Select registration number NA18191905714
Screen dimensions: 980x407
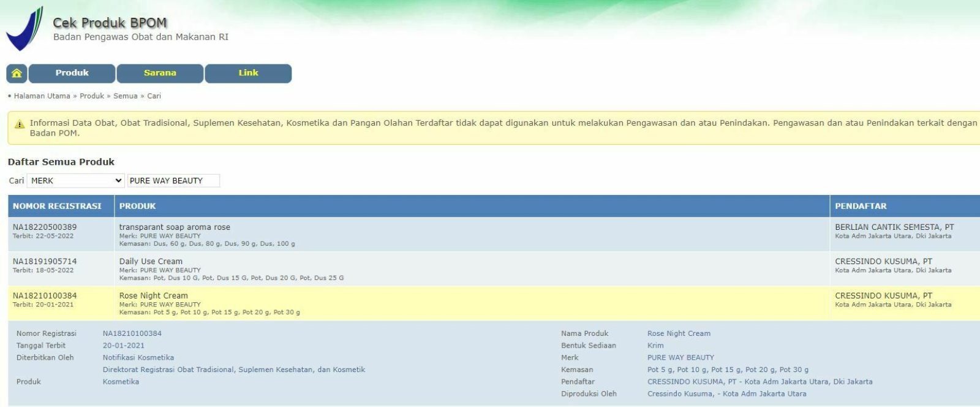pyautogui.click(x=45, y=261)
